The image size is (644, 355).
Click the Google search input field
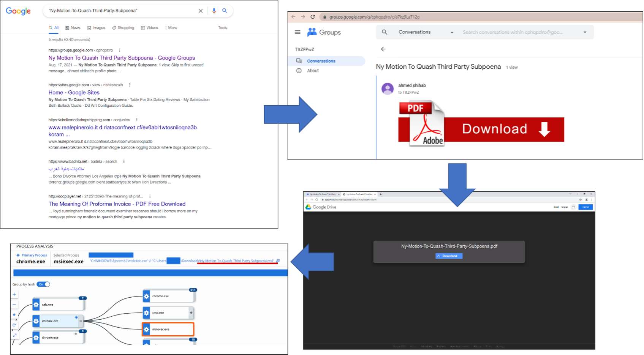122,11
